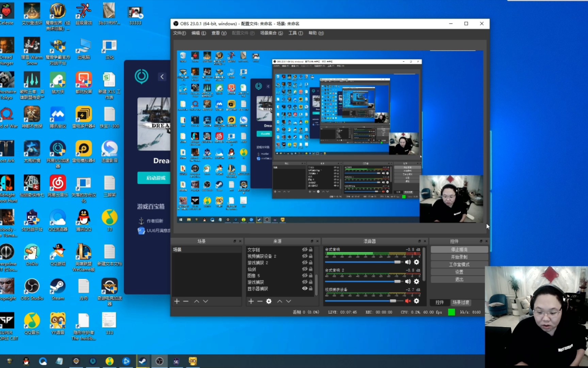Screen dimensions: 588x368
Task: Click sources list vertical scrollbar
Action: pos(316,285)
